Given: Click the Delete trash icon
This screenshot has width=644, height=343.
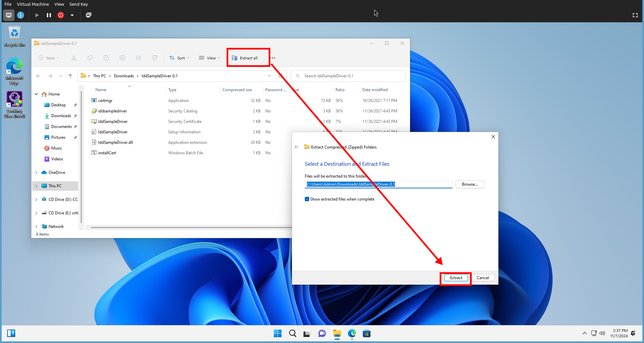Looking at the screenshot, I should coord(155,58).
